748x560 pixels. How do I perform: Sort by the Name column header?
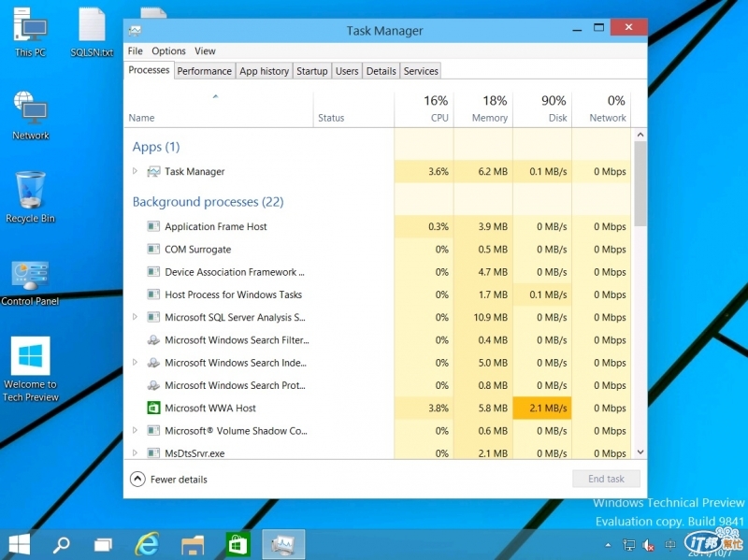tap(219, 109)
